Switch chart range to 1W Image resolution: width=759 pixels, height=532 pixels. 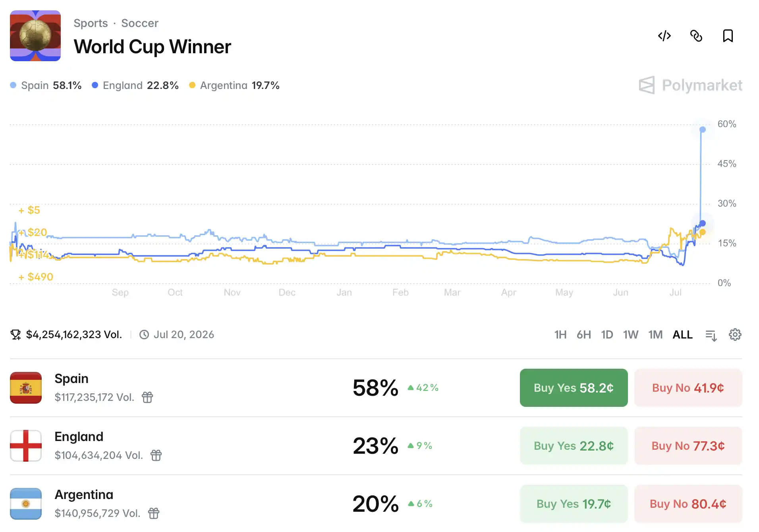point(630,335)
